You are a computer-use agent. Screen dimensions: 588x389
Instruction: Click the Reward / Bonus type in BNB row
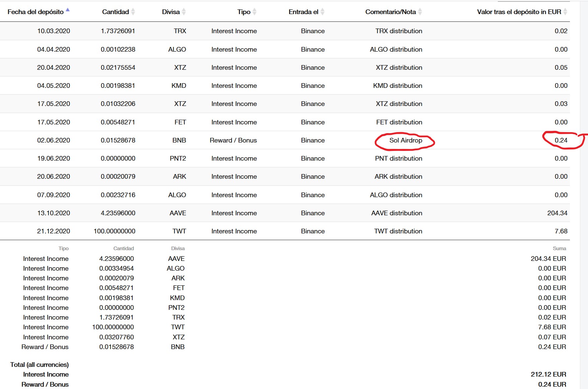(x=233, y=141)
